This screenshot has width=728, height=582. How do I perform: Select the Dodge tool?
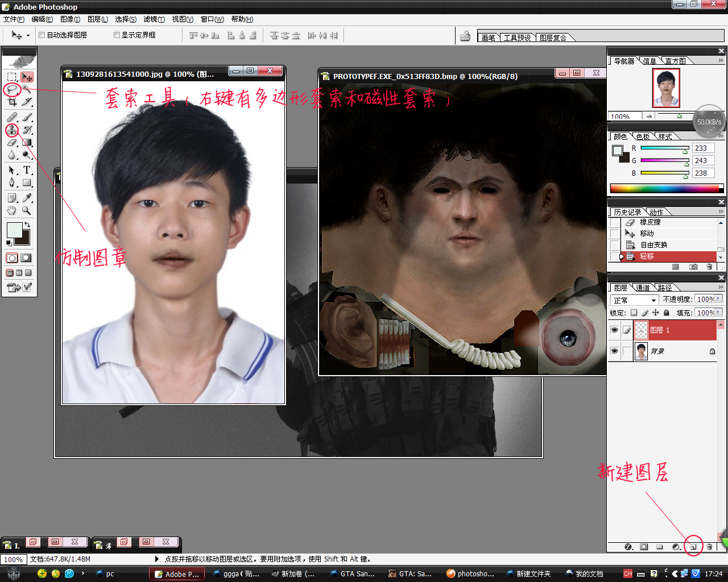27,155
